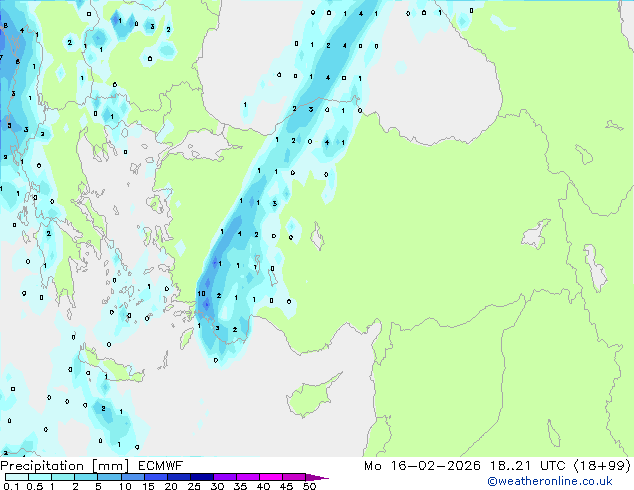Select the 2–5 mm legend color swatch
The height and width of the screenshot is (490, 634).
[86, 477]
